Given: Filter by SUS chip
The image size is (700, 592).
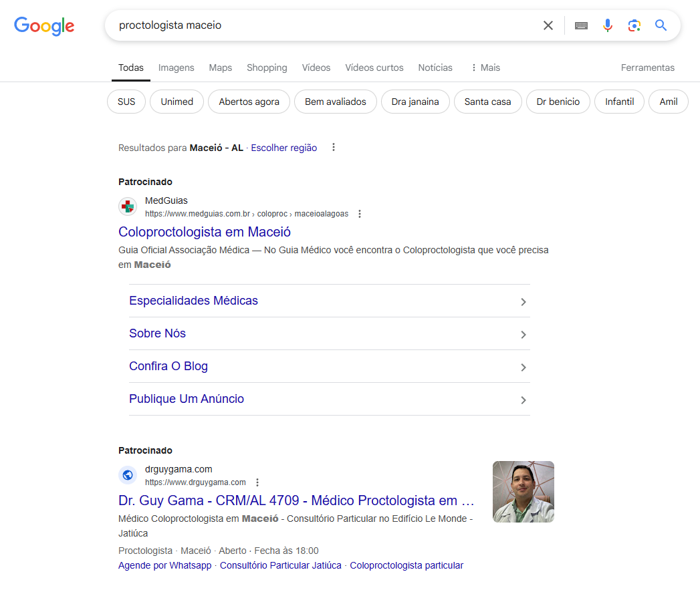Looking at the screenshot, I should [126, 102].
